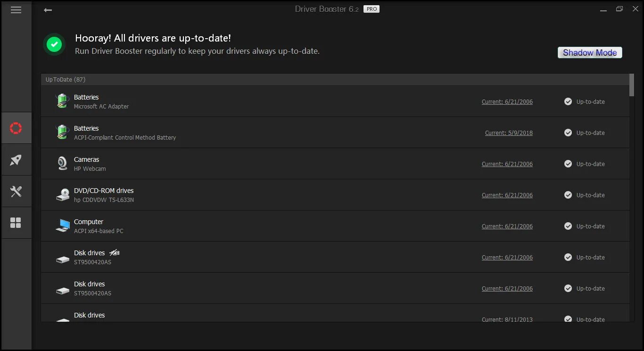The width and height of the screenshot is (644, 351).
Task: Open the Boost rocket sidebar tab
Action: tap(16, 159)
